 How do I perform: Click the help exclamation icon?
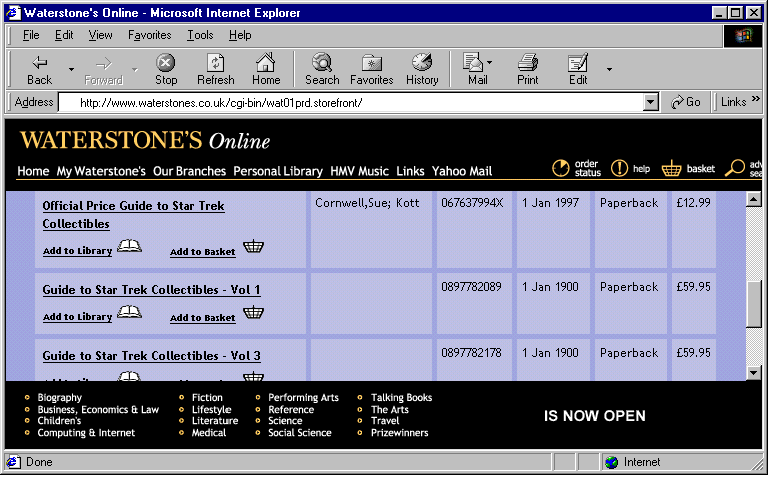point(619,168)
